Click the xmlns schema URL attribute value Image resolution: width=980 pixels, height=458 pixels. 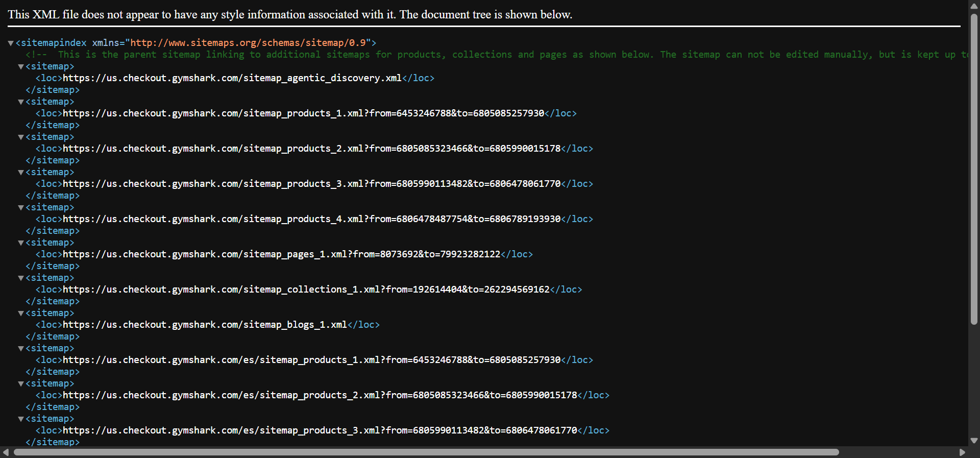point(248,43)
